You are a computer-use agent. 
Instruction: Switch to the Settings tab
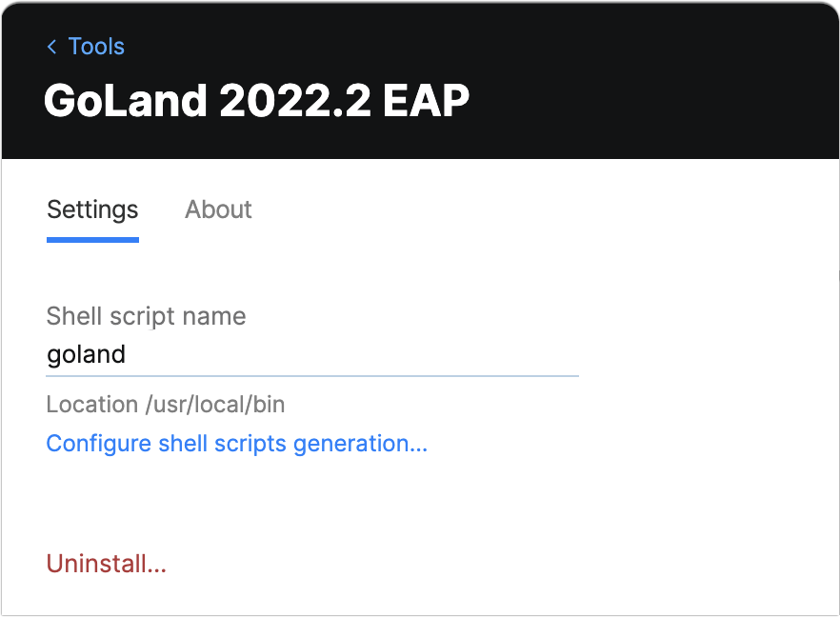pyautogui.click(x=92, y=209)
